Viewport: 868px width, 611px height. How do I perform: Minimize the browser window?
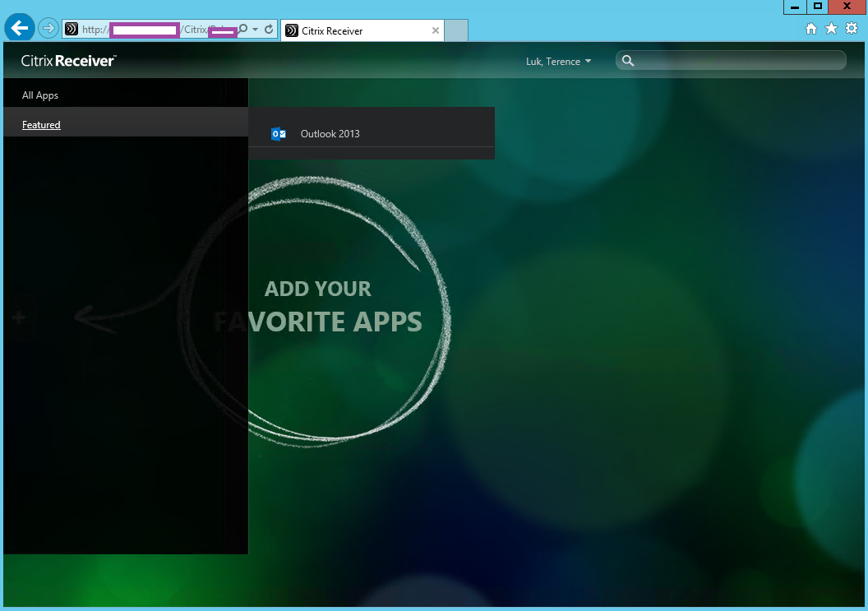pyautogui.click(x=795, y=7)
